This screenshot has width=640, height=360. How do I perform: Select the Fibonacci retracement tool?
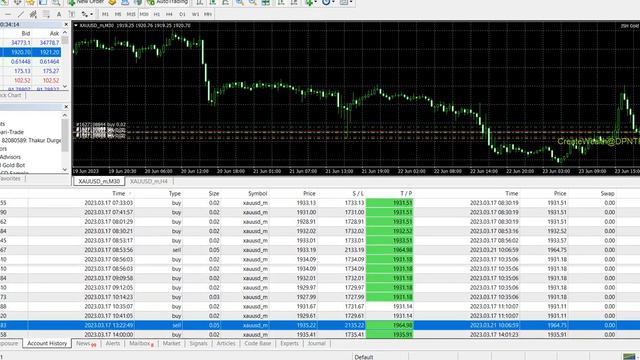(x=47, y=14)
